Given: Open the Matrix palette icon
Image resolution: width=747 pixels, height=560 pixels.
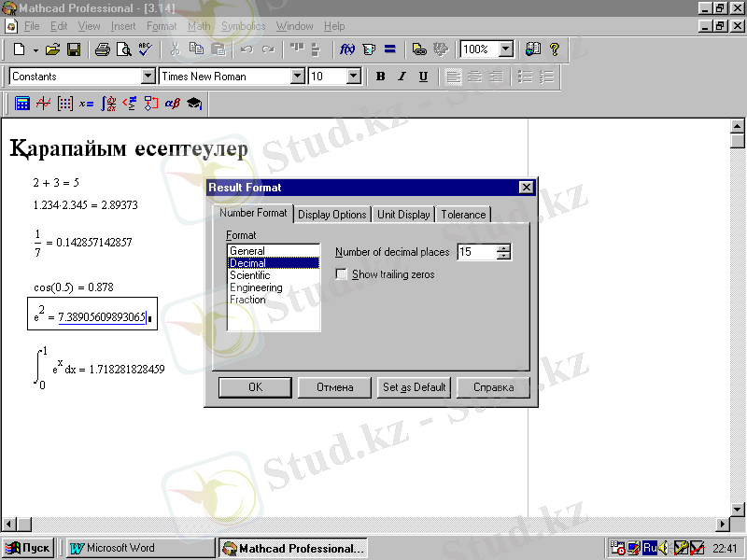Looking at the screenshot, I should coord(64,104).
